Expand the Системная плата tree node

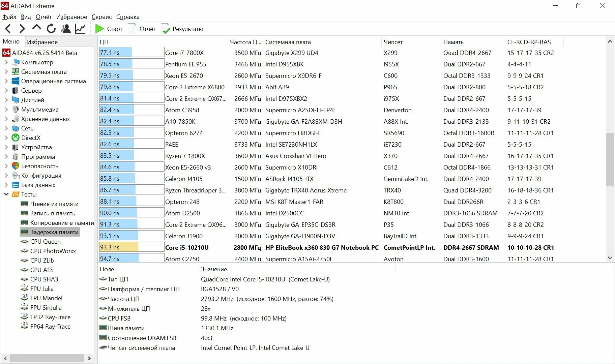point(6,72)
